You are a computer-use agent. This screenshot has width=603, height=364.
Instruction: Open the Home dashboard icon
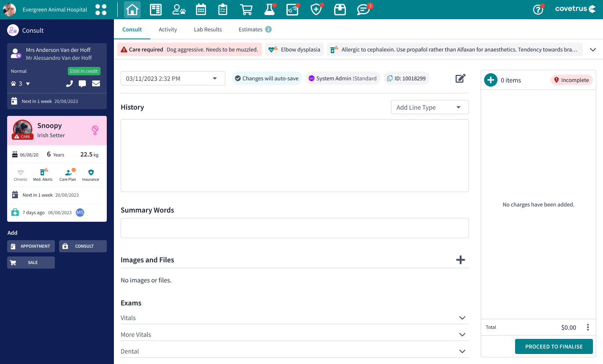click(x=132, y=9)
